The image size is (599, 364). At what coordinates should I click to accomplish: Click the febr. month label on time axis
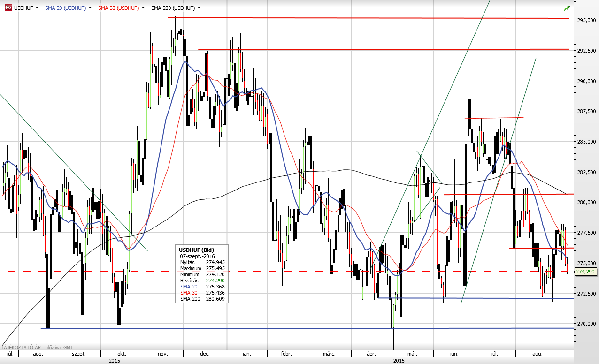(286, 354)
